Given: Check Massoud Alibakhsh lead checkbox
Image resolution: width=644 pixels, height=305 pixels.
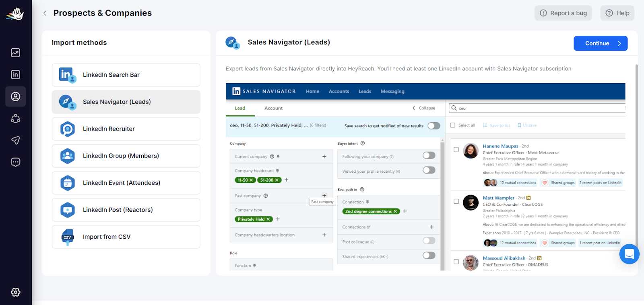Looking at the screenshot, I should pyautogui.click(x=456, y=262).
